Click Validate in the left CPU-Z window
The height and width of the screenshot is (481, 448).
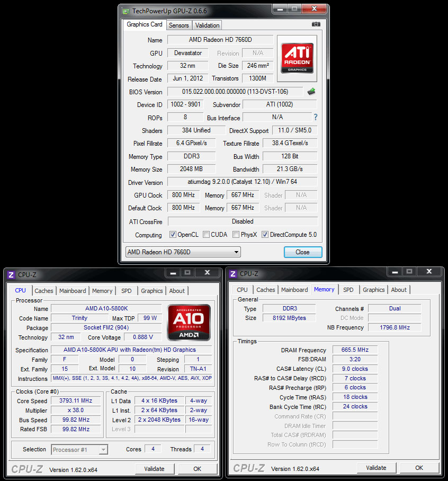(155, 469)
